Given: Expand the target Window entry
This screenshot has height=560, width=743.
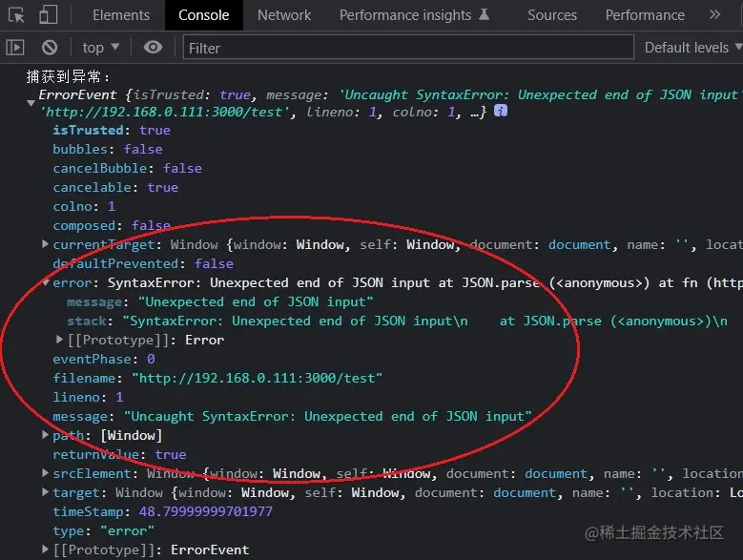Looking at the screenshot, I should click(45, 491).
